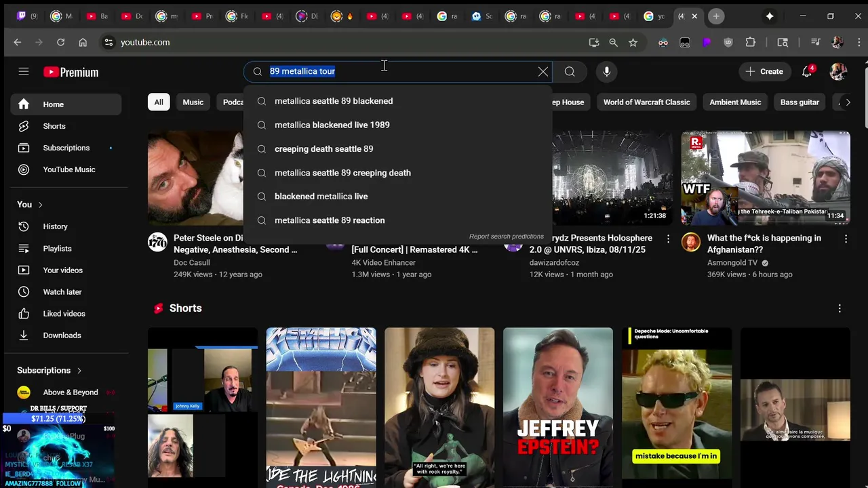Viewport: 868px width, 488px height.
Task: Click the purple P extension icon
Action: tap(707, 42)
